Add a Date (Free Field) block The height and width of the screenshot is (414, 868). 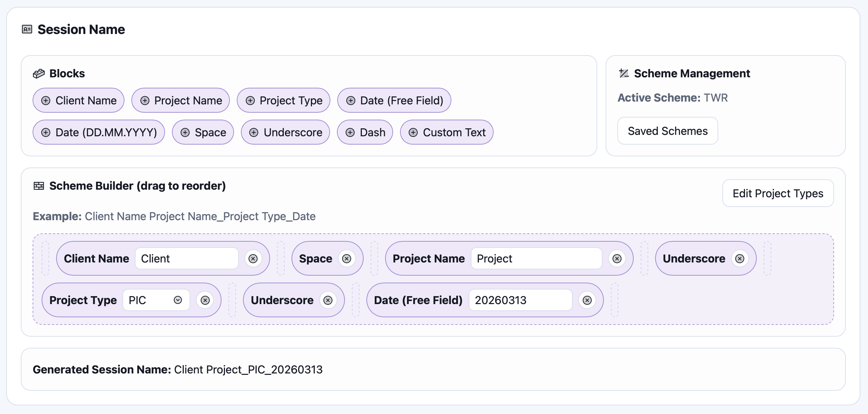[x=394, y=100]
